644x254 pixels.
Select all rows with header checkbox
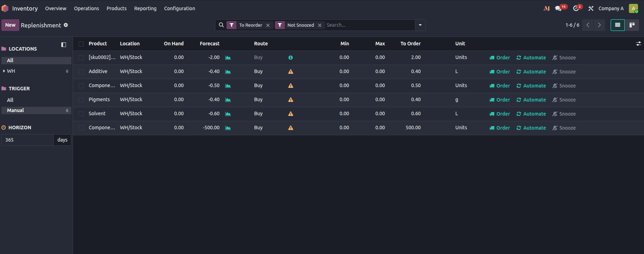click(x=81, y=44)
